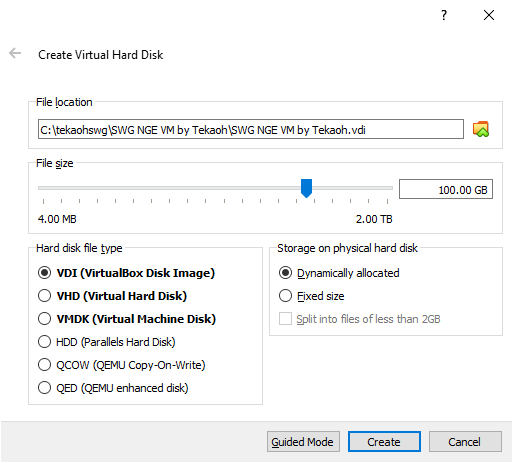
Task: Pick QED (QEMU enhanced disk) format
Action: [113, 388]
